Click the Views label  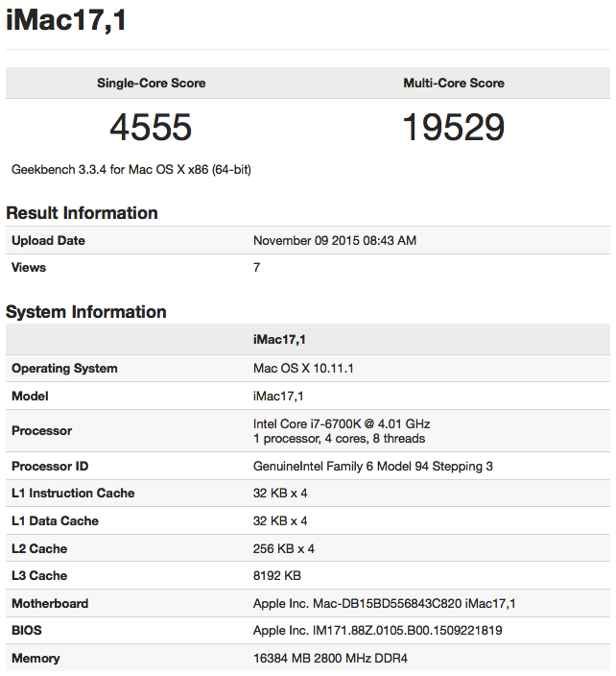tap(29, 267)
